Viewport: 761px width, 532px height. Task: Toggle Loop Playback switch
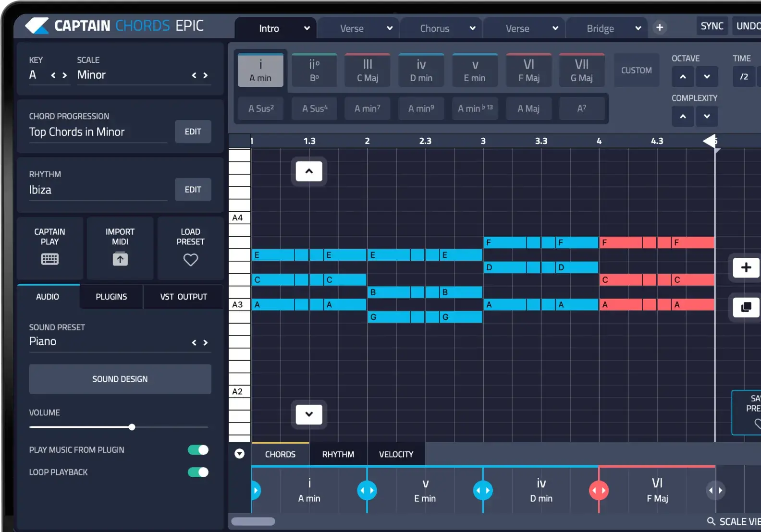click(x=198, y=472)
